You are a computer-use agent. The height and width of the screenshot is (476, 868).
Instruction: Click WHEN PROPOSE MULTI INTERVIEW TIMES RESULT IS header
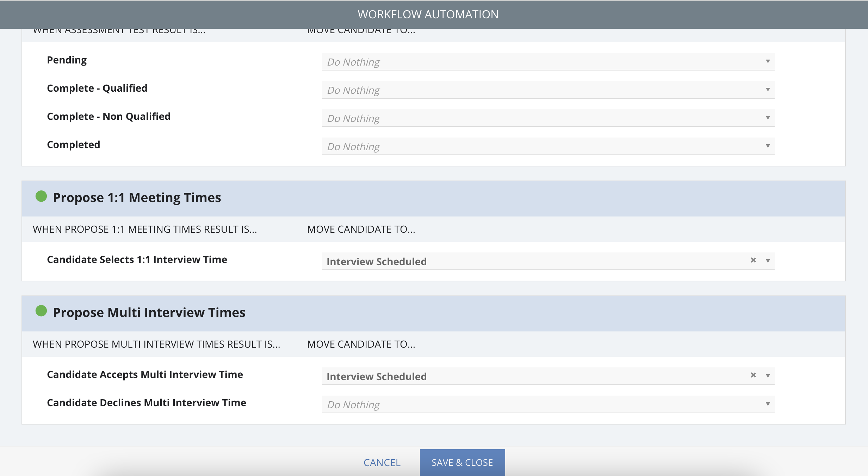(x=156, y=344)
